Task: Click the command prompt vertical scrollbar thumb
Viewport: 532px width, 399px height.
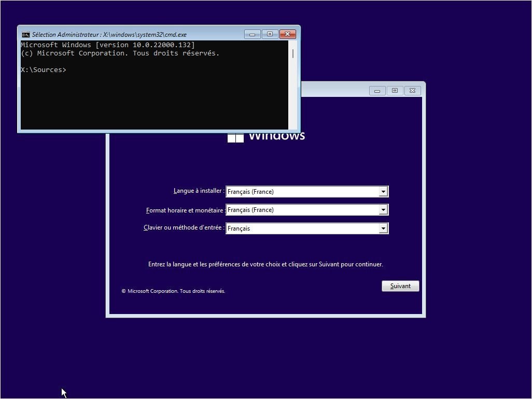Action: pos(293,53)
